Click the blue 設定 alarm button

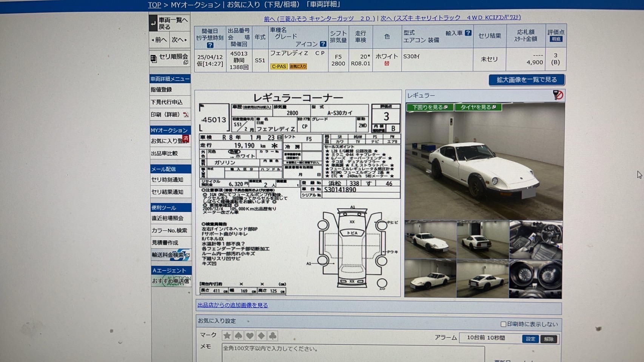coord(530,339)
